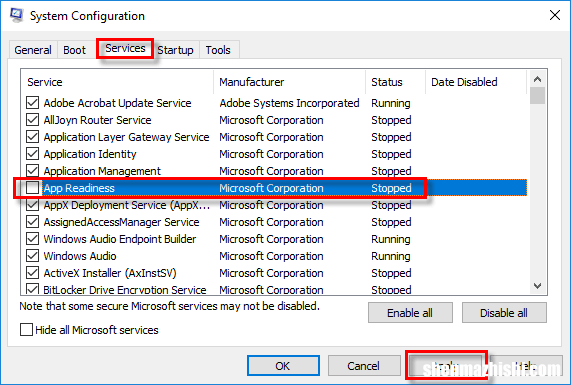
Task: Click the Disable all button
Action: tap(504, 313)
